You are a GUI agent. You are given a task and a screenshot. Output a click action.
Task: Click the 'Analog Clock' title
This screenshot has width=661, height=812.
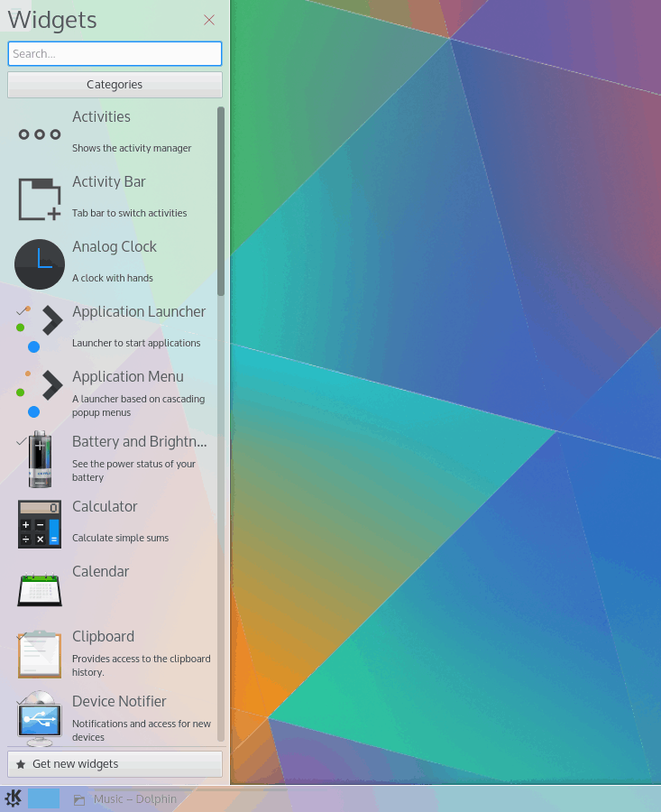115,246
